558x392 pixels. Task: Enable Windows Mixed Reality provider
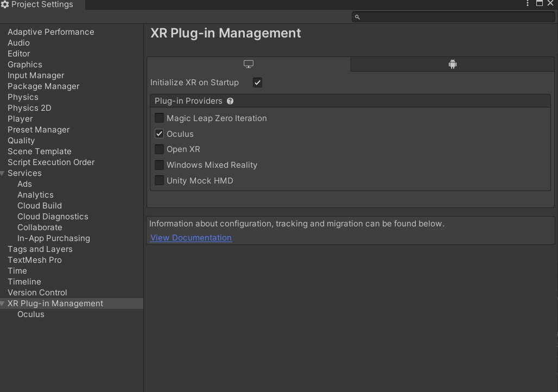pos(159,165)
